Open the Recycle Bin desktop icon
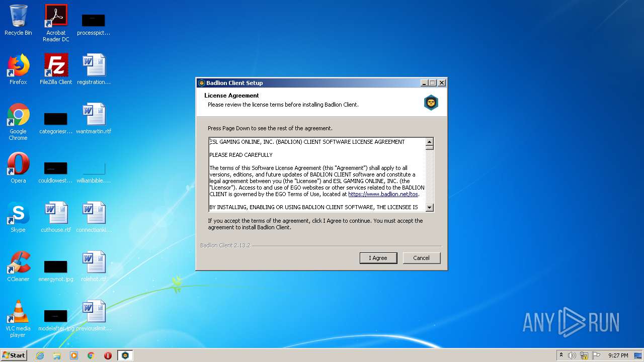 click(18, 21)
